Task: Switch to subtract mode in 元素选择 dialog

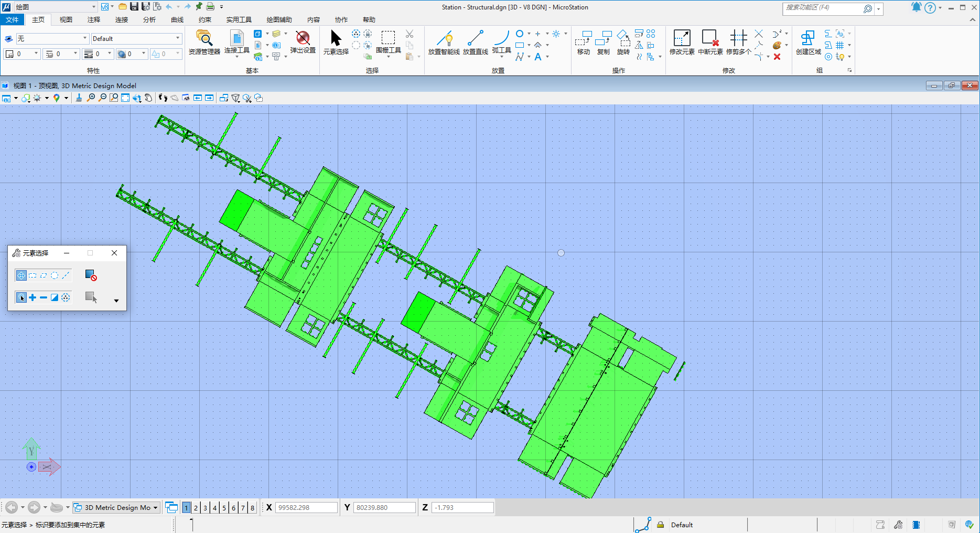Action: pyautogui.click(x=44, y=297)
